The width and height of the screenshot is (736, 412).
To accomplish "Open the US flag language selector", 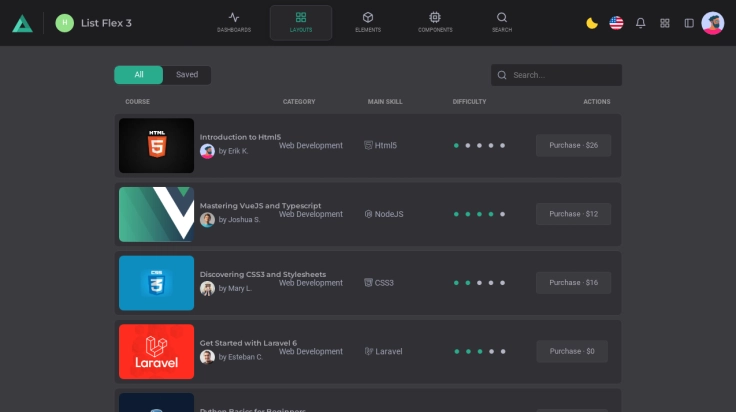I will tap(616, 23).
